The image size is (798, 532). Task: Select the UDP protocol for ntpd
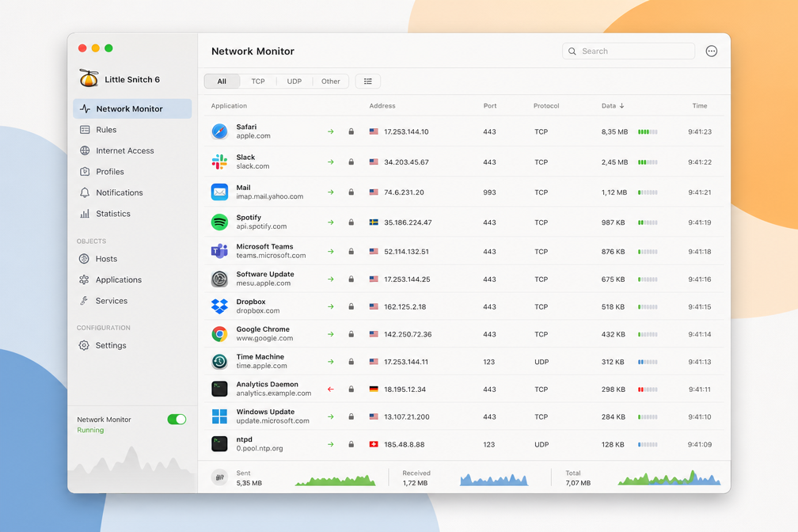[541, 444]
